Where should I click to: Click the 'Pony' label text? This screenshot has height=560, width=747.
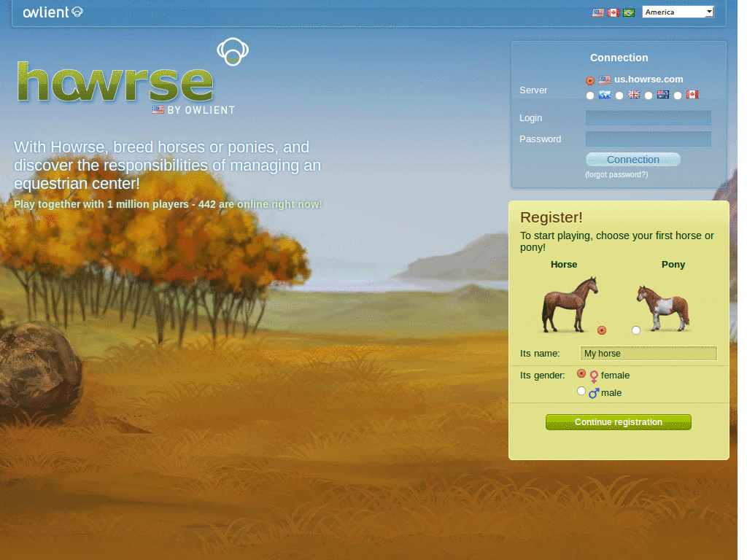pyautogui.click(x=673, y=264)
